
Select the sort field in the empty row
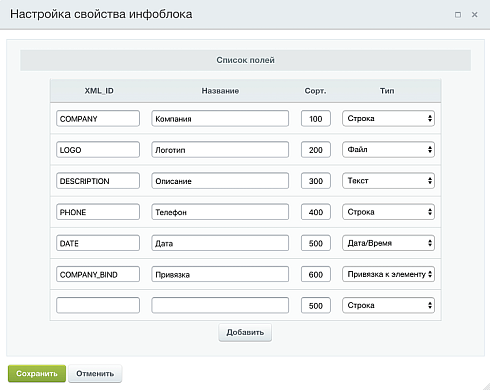click(x=316, y=305)
